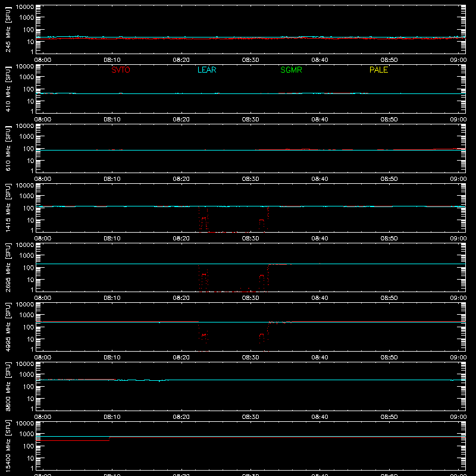476x476 pixels.
Task: Click the 1000 value on the 2695 MHz axis
Action: (27, 256)
